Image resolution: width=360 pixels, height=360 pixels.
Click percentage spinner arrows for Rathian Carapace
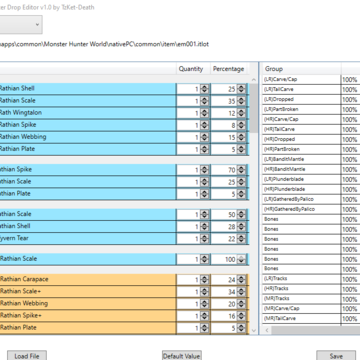(241, 280)
